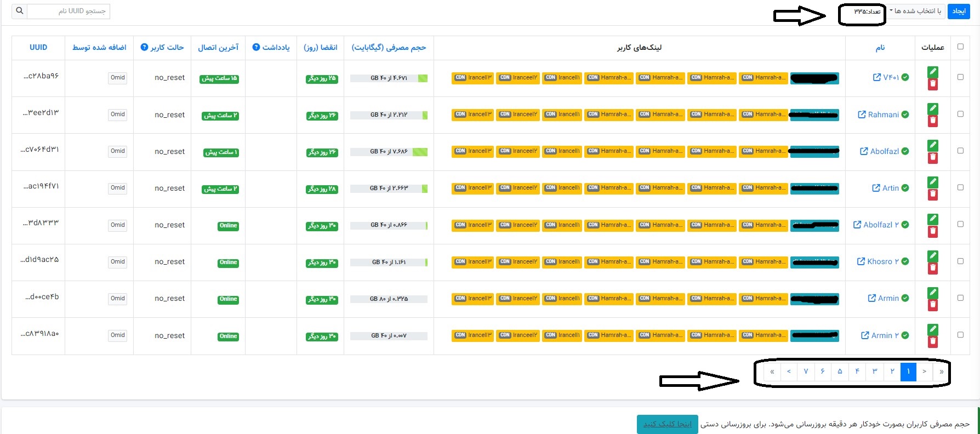Edit Artin using green pencil icon
Viewport: 980px width, 434px height.
(x=933, y=182)
